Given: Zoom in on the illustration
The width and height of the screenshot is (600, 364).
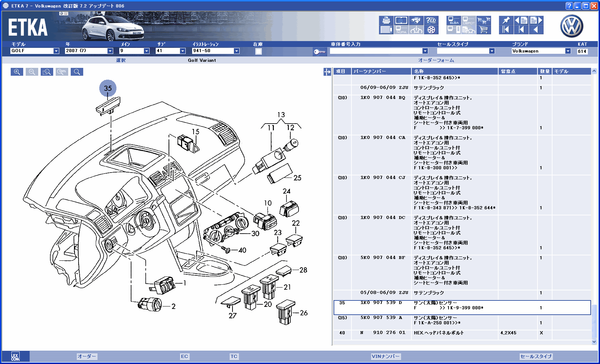Looking at the screenshot, I should [17, 72].
